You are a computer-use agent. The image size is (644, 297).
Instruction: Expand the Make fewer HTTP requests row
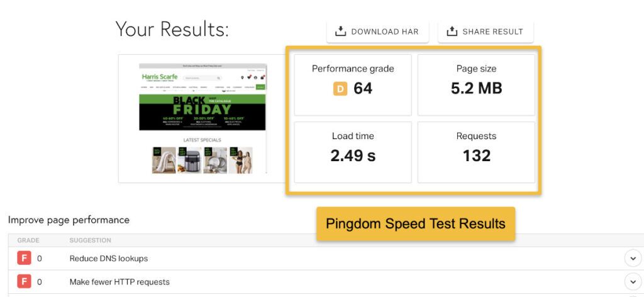click(x=633, y=282)
